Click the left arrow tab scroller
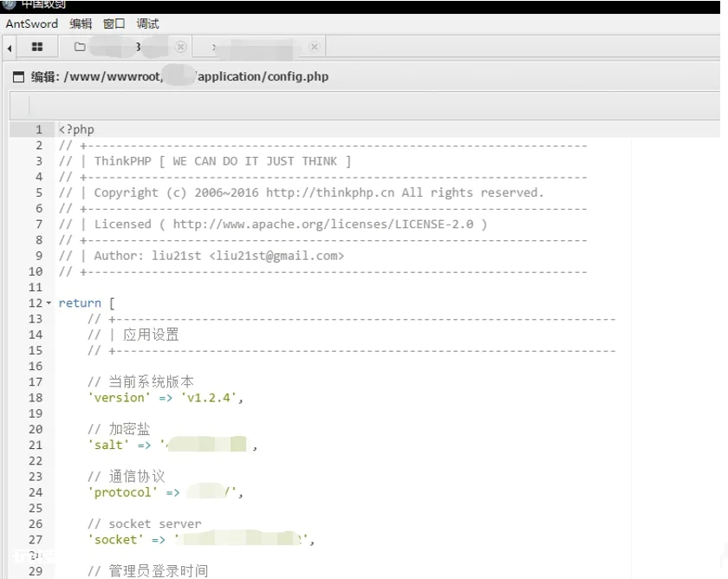This screenshot has width=728, height=579. (10, 48)
